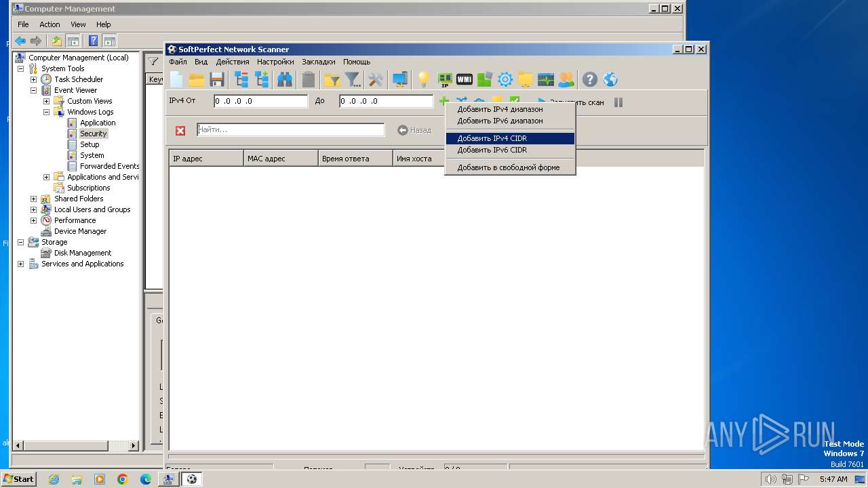
Task: Collapse the System Tools tree node
Action: coord(20,68)
